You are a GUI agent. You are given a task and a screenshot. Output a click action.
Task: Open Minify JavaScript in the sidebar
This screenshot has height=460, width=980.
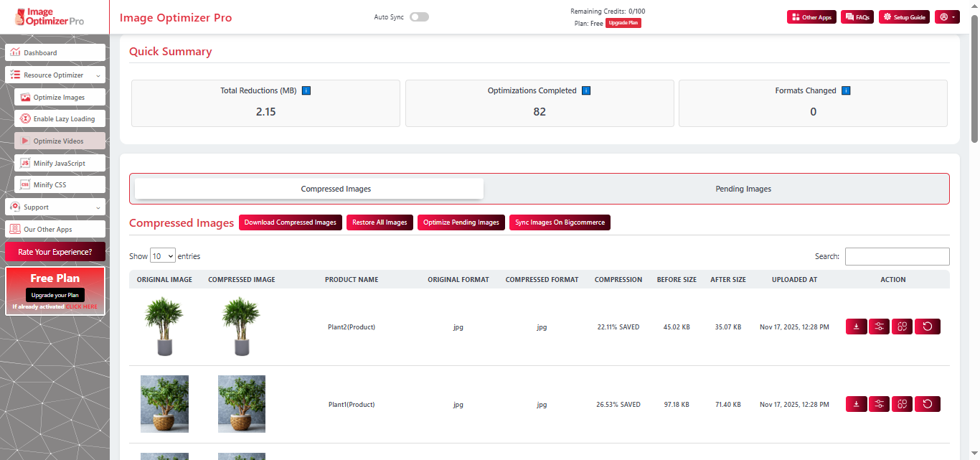[60, 163]
